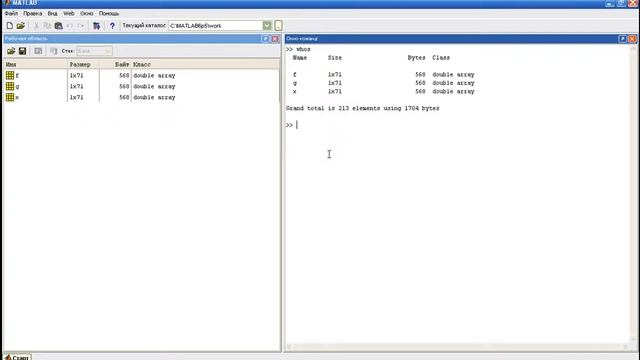Click the Undo arrow icon
Image resolution: width=640 pixels, height=360 pixels.
coord(70,26)
